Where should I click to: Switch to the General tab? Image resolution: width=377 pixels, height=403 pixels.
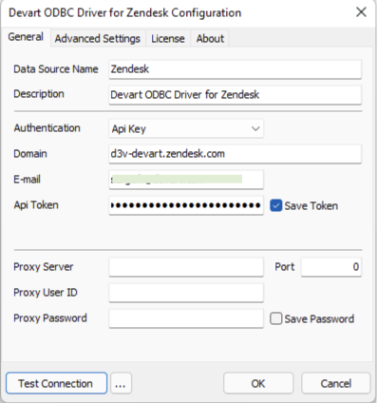(x=26, y=37)
